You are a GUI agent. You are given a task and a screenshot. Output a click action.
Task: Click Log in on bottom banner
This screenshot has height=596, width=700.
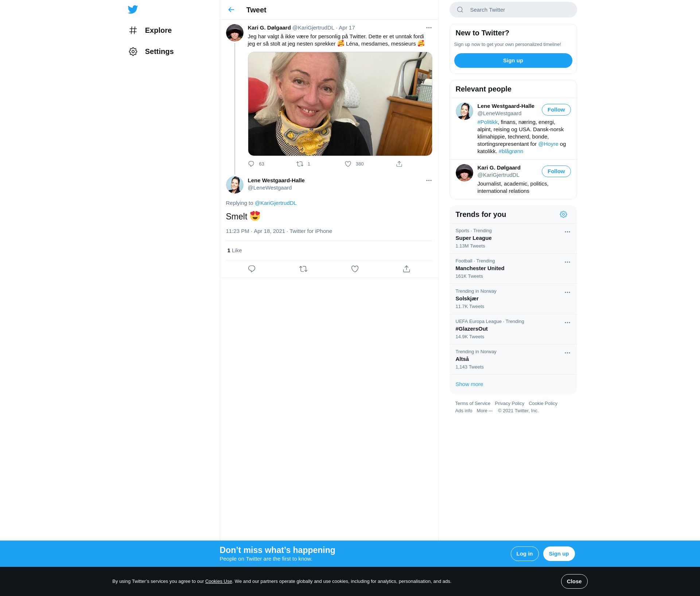point(525,554)
